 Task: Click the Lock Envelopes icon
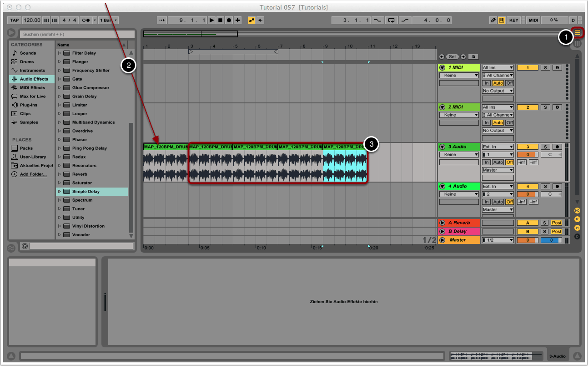tap(473, 56)
